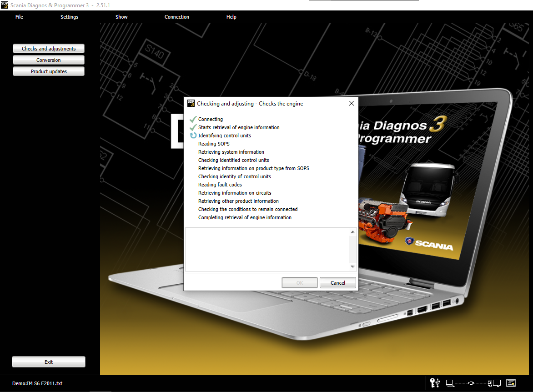The image size is (533, 392).
Task: Click the USB key status icon
Action: [x=435, y=383]
